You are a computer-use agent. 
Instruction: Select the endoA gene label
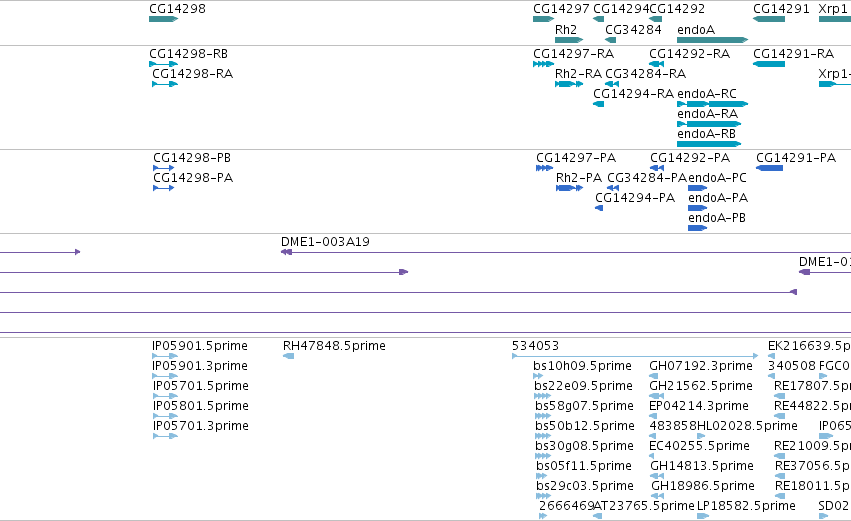click(696, 30)
